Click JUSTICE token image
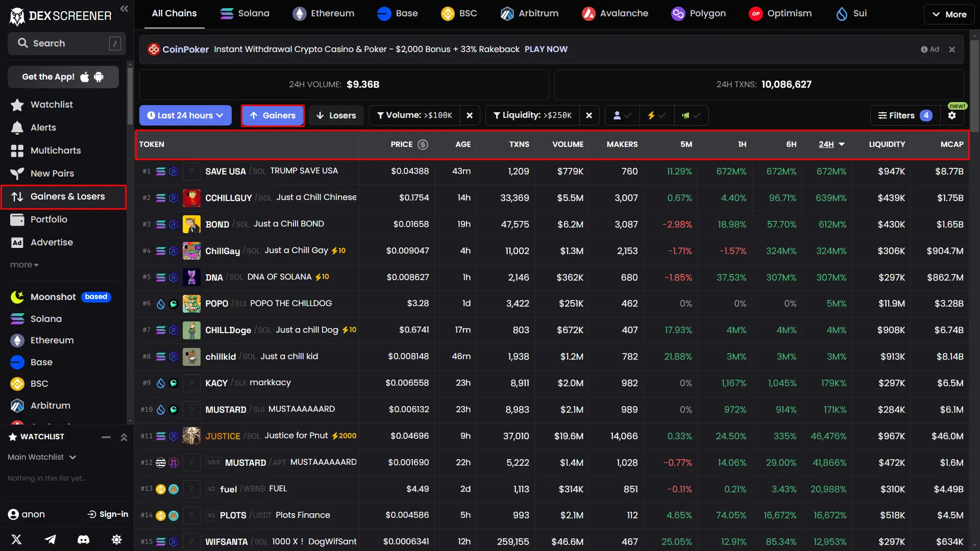Screen dimensions: 980x551 tap(191, 436)
